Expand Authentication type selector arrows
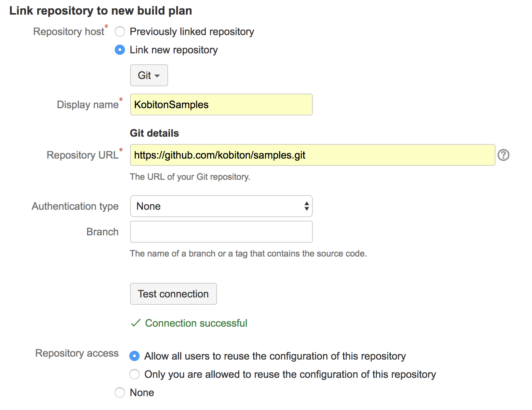This screenshot has width=532, height=410. (x=306, y=206)
